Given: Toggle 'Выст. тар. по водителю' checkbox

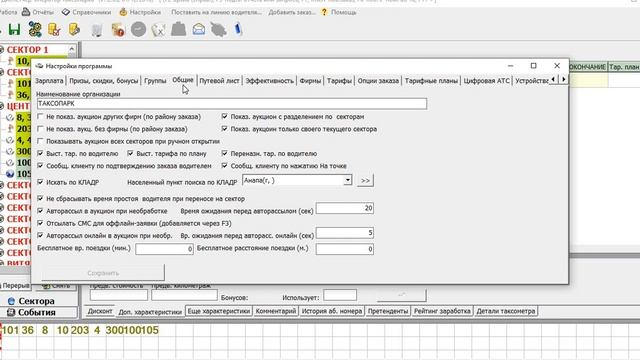Looking at the screenshot, I should click(x=40, y=153).
